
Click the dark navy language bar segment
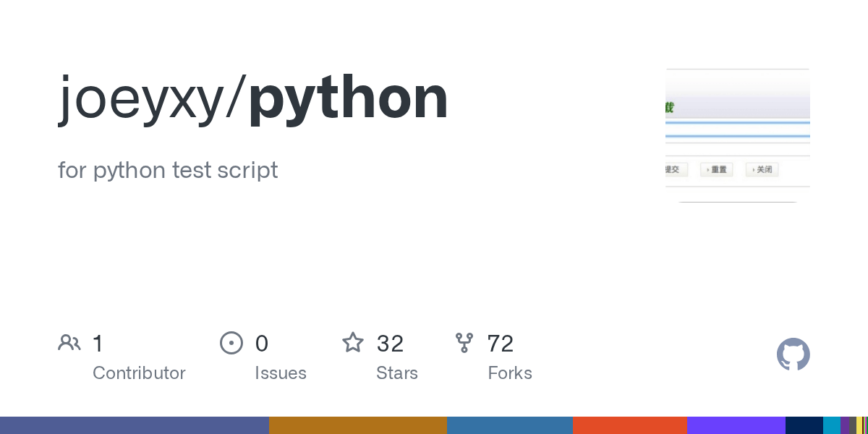point(804,425)
